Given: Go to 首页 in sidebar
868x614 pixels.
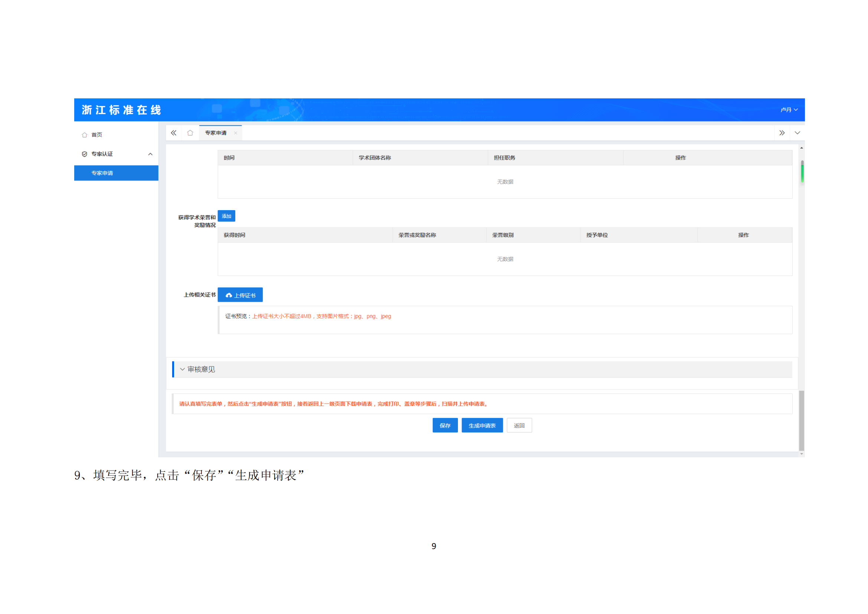Looking at the screenshot, I should [97, 135].
